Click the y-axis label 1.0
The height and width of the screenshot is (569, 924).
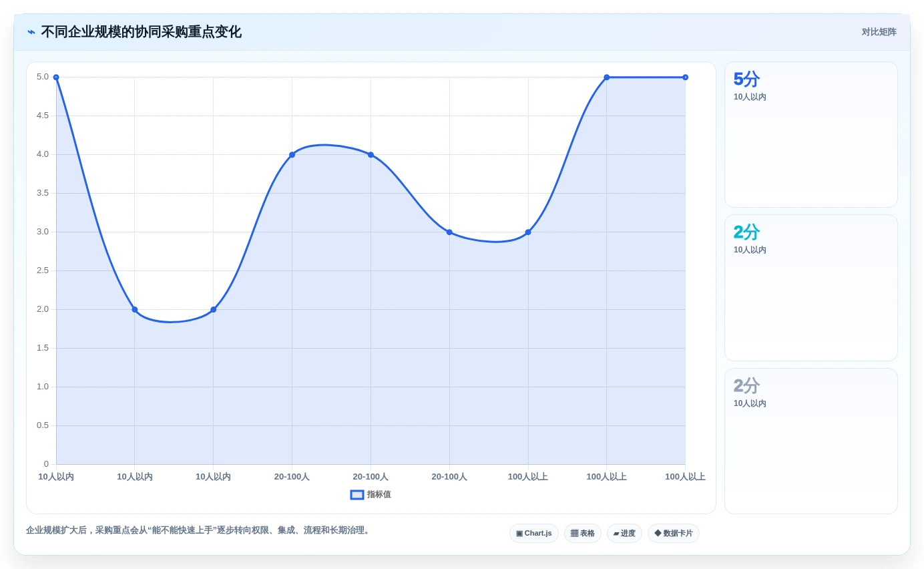pyautogui.click(x=43, y=387)
